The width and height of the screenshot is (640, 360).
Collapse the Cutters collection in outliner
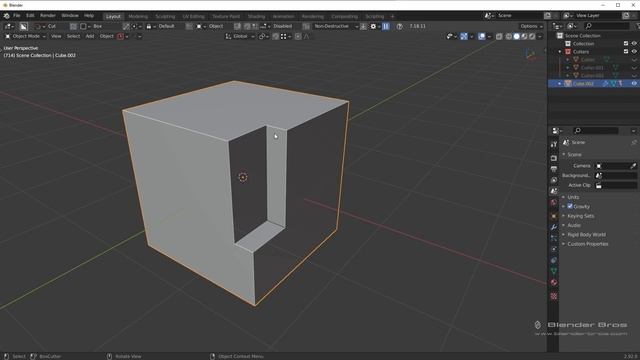[x=560, y=52]
